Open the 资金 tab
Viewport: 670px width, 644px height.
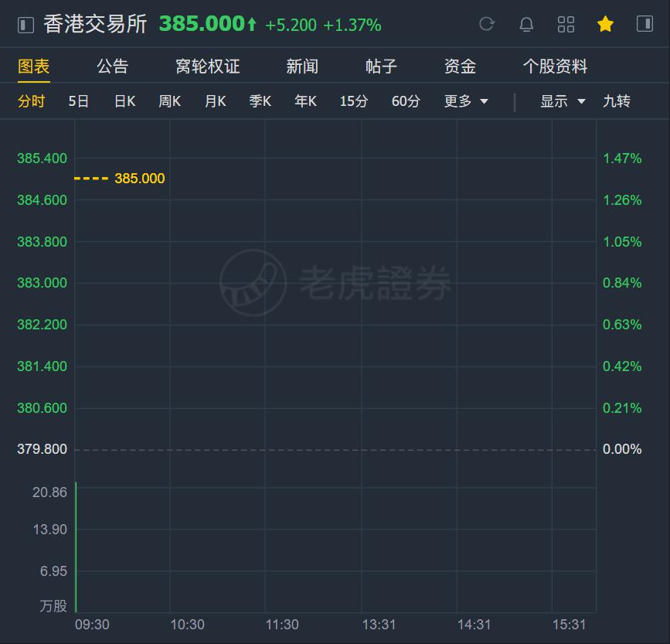pos(461,66)
